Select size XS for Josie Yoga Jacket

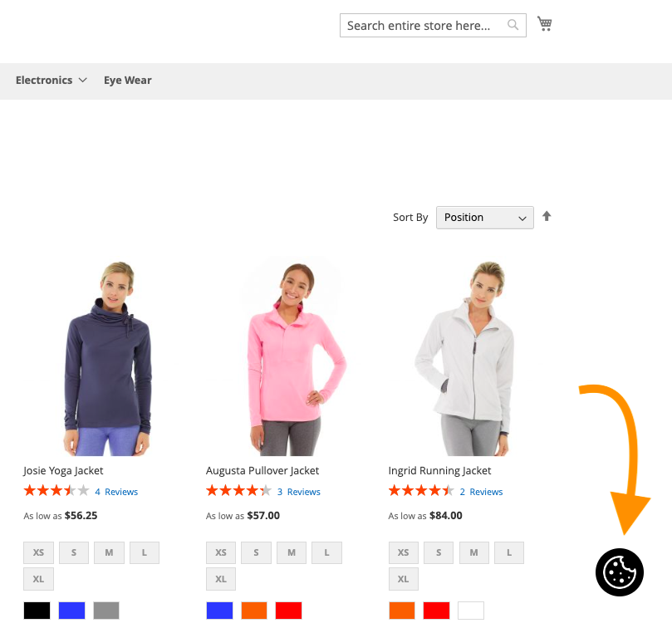(x=38, y=552)
